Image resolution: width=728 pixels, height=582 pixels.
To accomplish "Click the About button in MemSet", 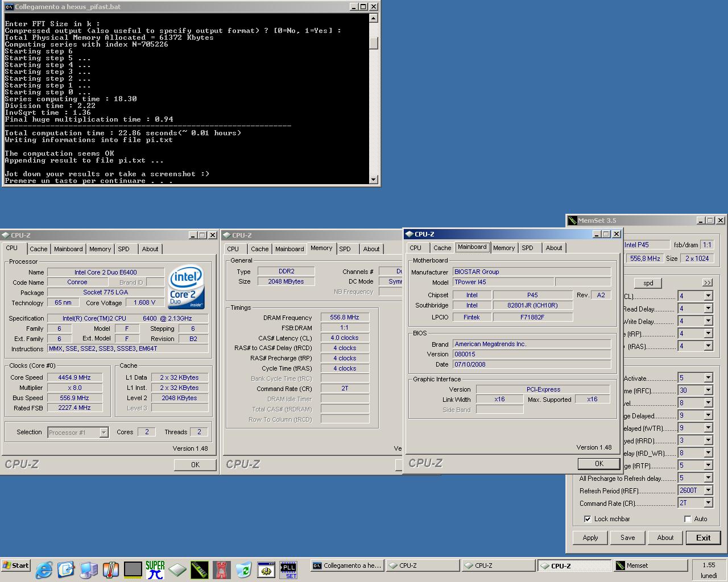I will click(665, 538).
